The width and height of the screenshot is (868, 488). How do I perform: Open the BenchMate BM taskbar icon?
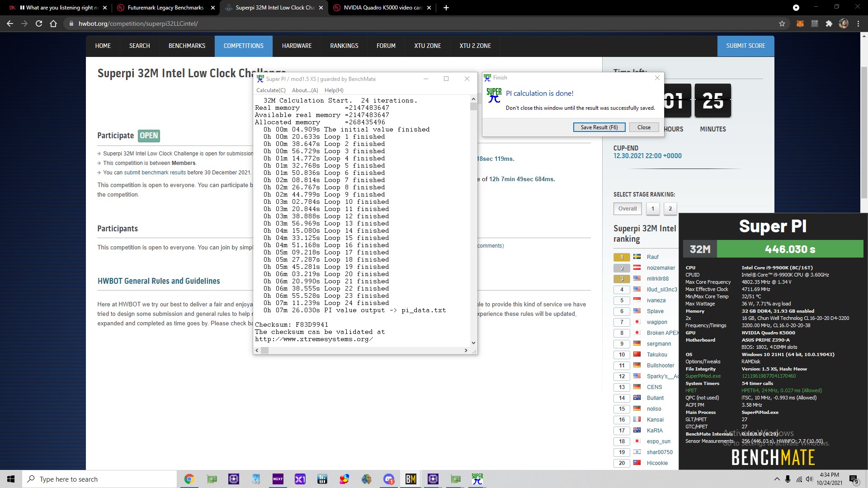click(x=410, y=479)
